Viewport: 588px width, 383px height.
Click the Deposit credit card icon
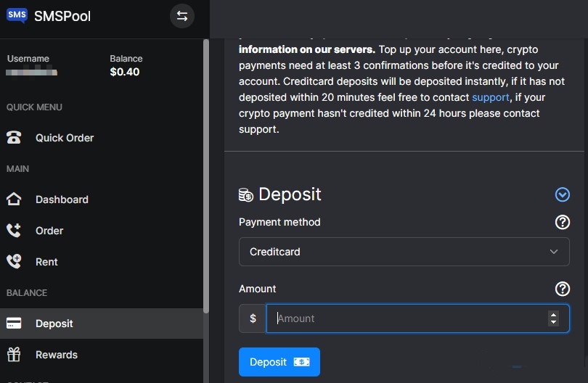(x=14, y=324)
